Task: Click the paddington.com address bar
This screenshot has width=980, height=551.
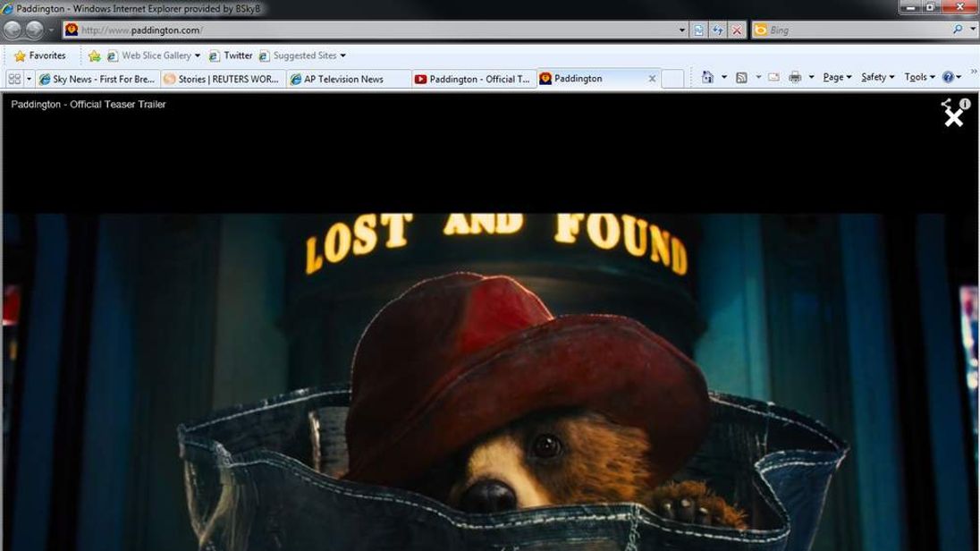Action: point(375,30)
